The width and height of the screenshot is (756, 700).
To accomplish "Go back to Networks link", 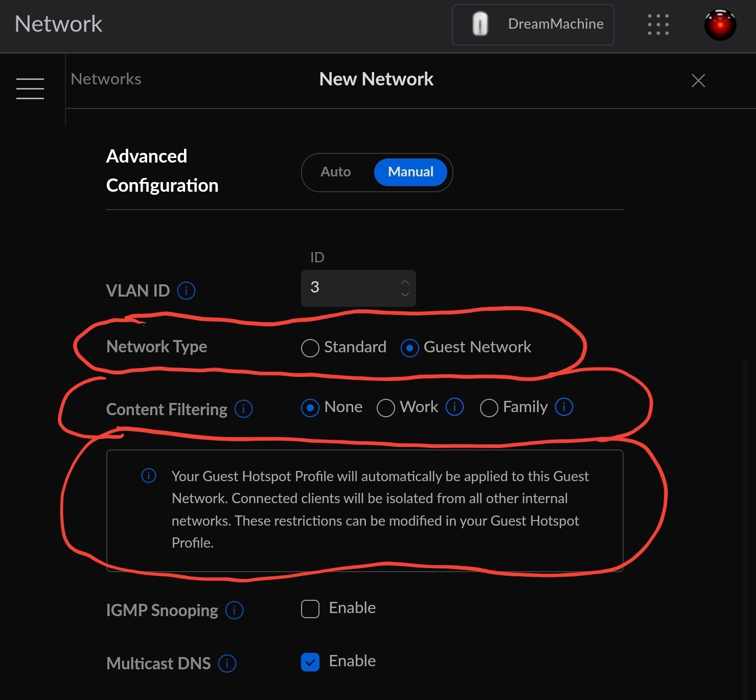I will tap(106, 79).
